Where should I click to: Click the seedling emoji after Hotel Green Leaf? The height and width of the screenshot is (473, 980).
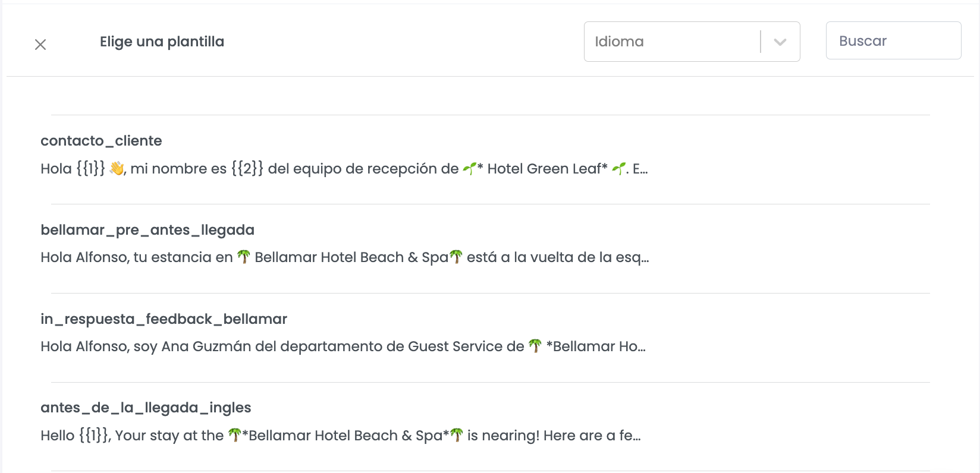(x=618, y=169)
